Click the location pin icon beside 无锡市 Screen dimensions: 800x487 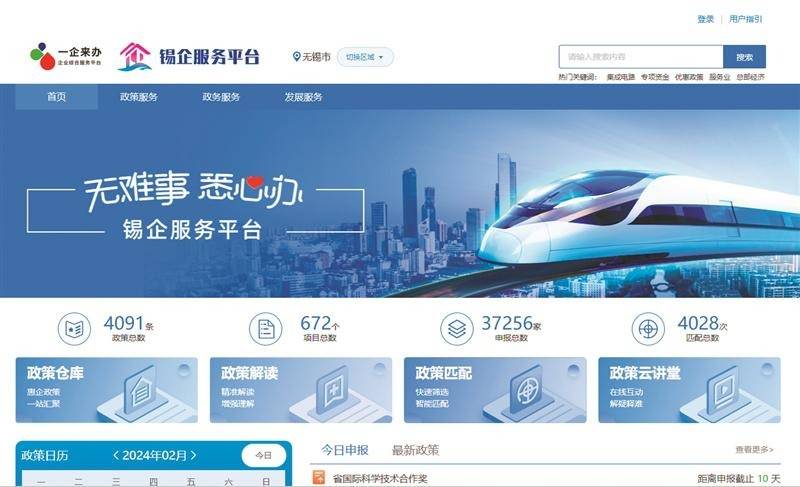[x=296, y=57]
